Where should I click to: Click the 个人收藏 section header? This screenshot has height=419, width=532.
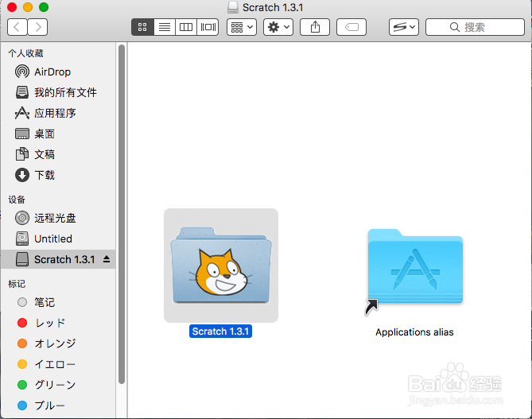click(x=25, y=53)
